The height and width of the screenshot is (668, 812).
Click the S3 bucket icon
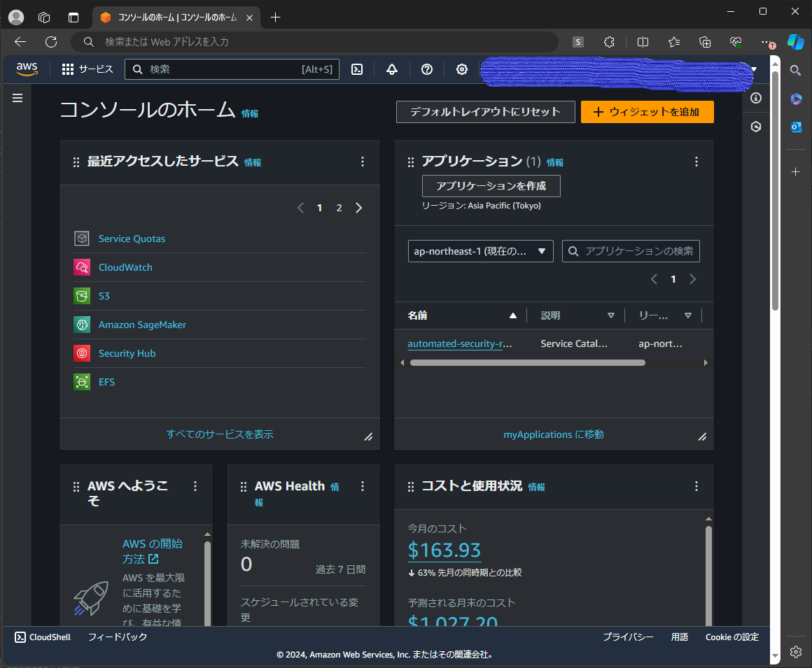(x=82, y=296)
